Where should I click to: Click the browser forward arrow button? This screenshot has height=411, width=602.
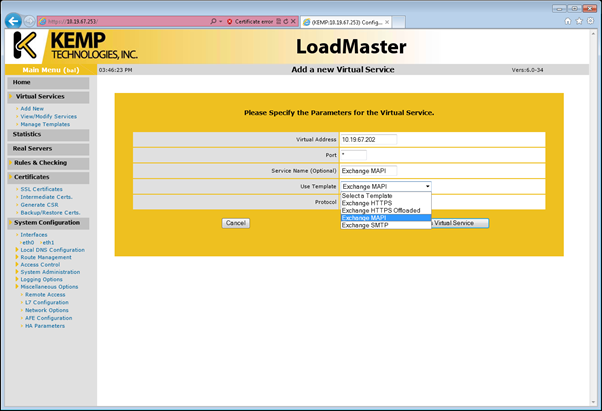(x=29, y=20)
